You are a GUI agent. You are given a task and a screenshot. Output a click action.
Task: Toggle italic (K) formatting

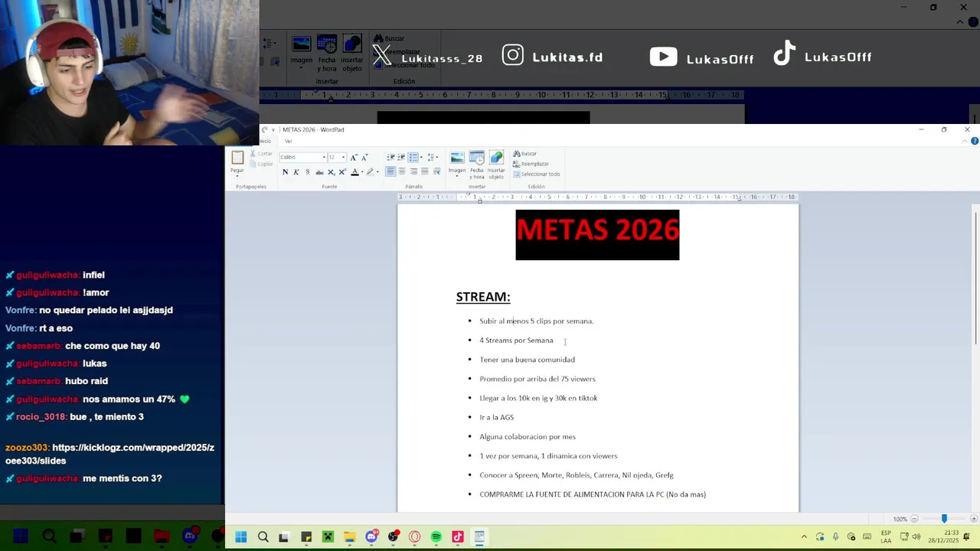[x=296, y=172]
